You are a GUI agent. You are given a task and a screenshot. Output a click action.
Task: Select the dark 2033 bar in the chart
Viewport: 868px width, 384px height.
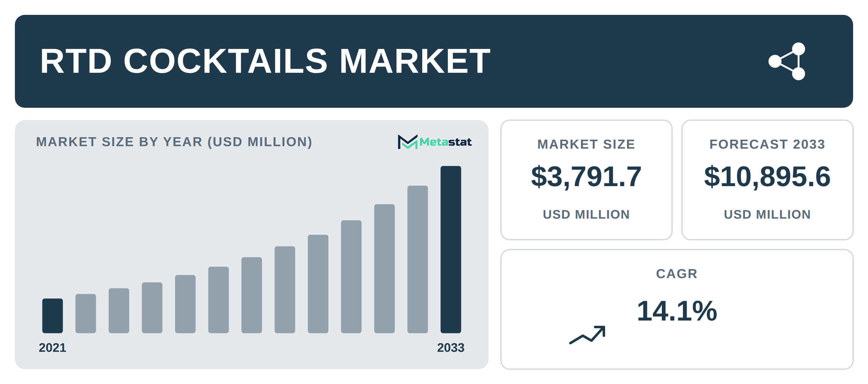pos(450,249)
